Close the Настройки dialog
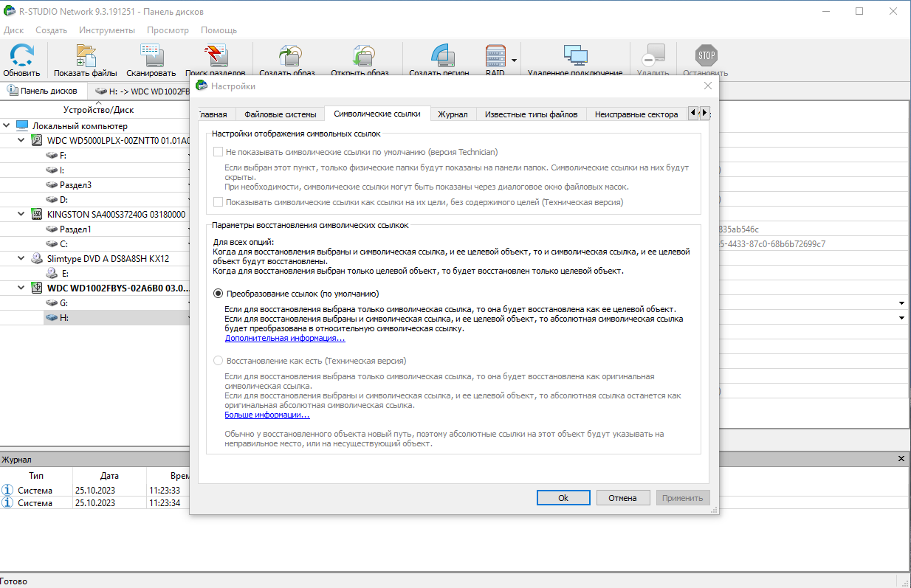The image size is (911, 588). coord(708,86)
